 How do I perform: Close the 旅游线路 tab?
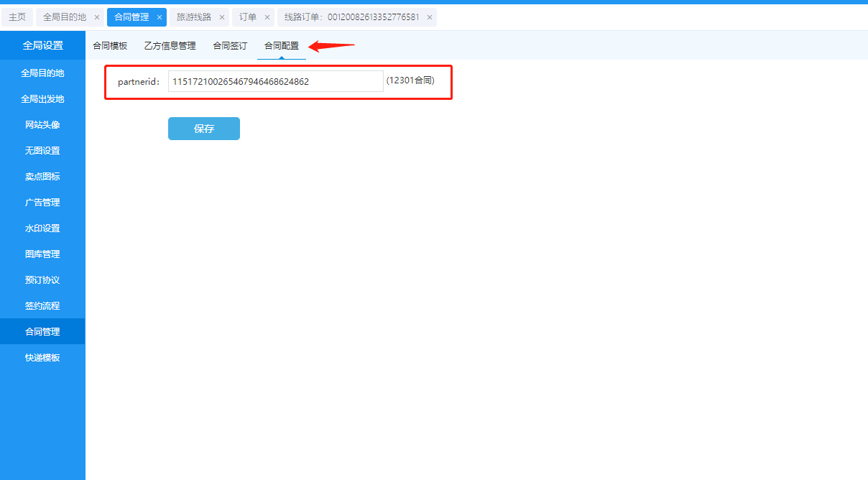pos(222,17)
